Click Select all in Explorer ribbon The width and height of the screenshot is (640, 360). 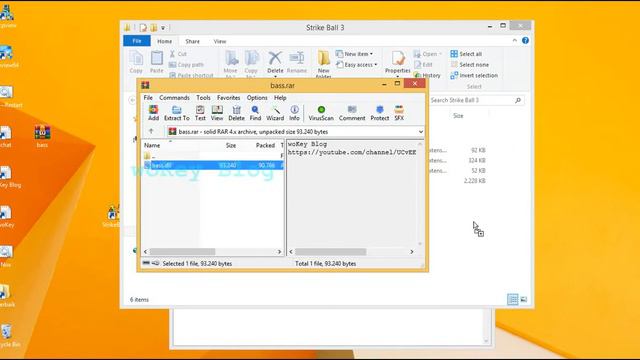[466, 54]
